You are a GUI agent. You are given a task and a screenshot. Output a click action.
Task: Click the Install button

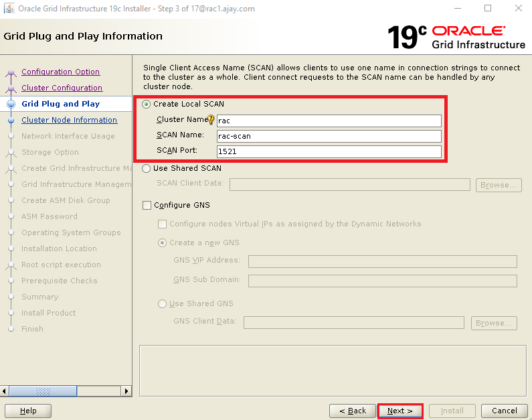point(452,411)
